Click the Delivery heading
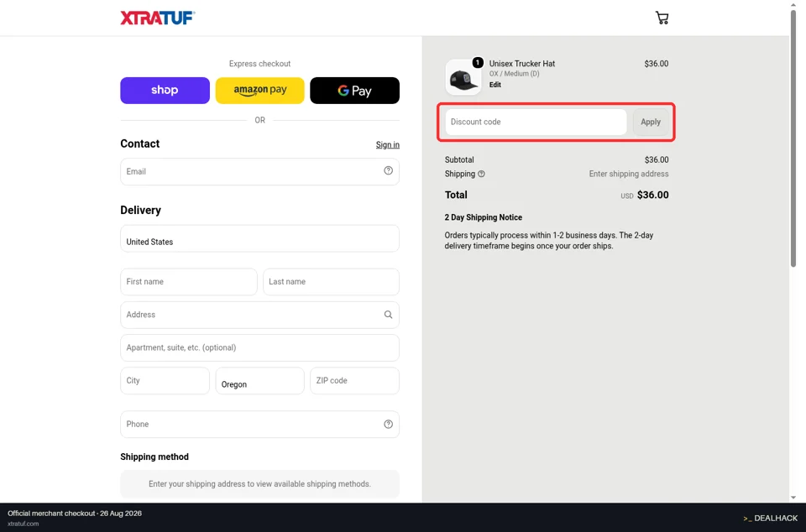This screenshot has width=806, height=532. tap(140, 210)
